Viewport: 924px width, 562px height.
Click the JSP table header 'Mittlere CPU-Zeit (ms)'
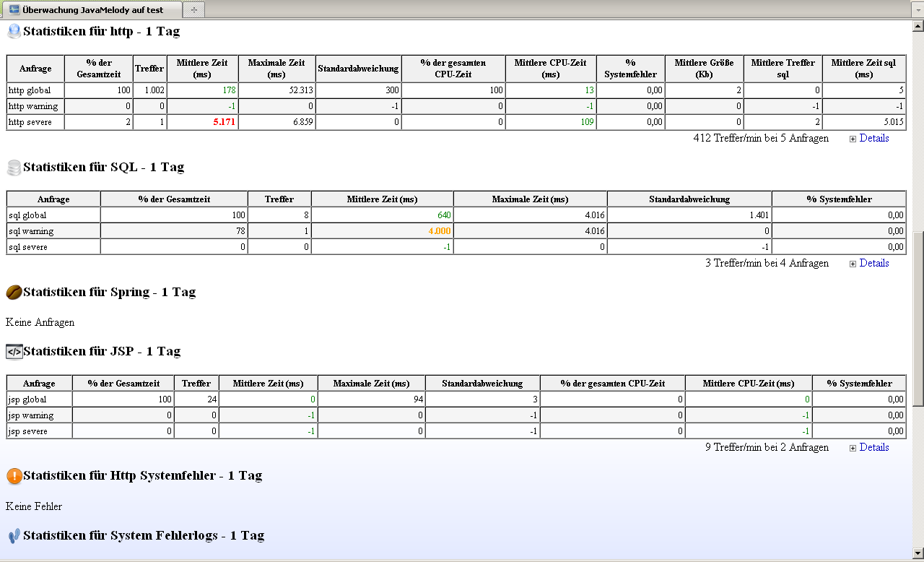749,384
